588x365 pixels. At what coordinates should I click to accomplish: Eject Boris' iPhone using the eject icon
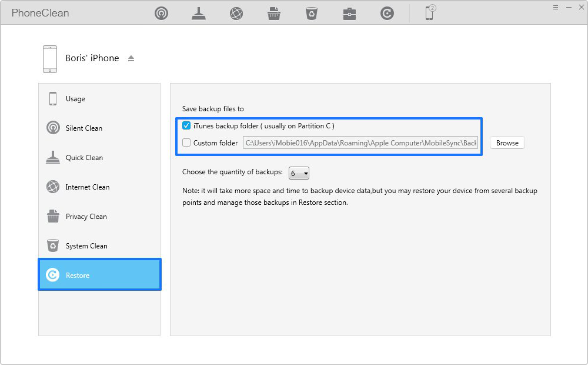[131, 58]
